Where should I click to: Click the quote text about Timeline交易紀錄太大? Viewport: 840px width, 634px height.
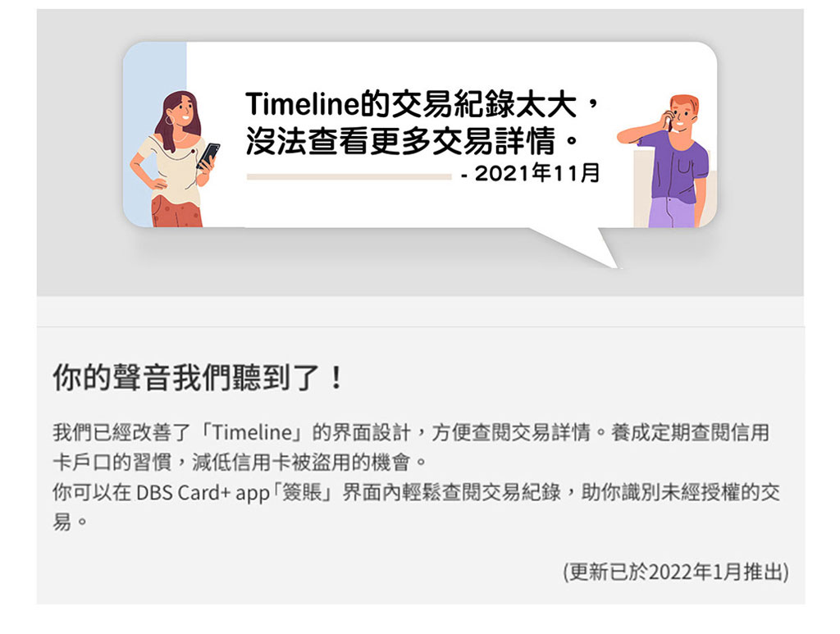point(421,104)
